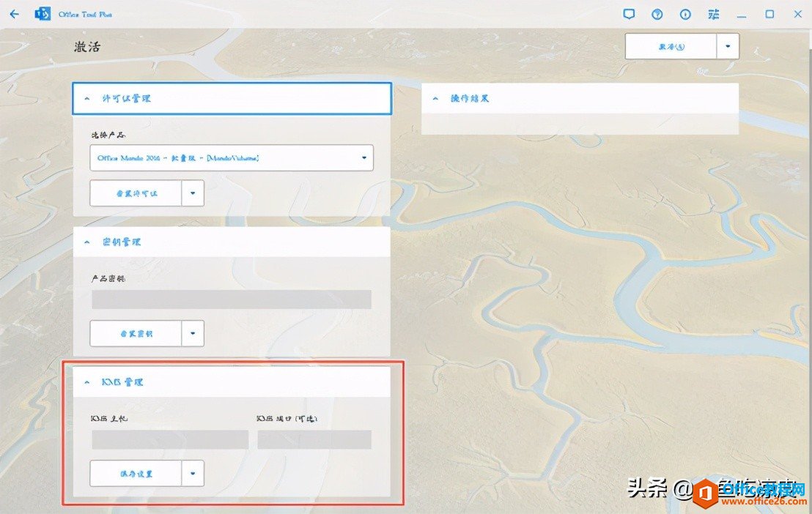Click the top-right action button on the Activation page
This screenshot has height=514, width=812.
(671, 45)
